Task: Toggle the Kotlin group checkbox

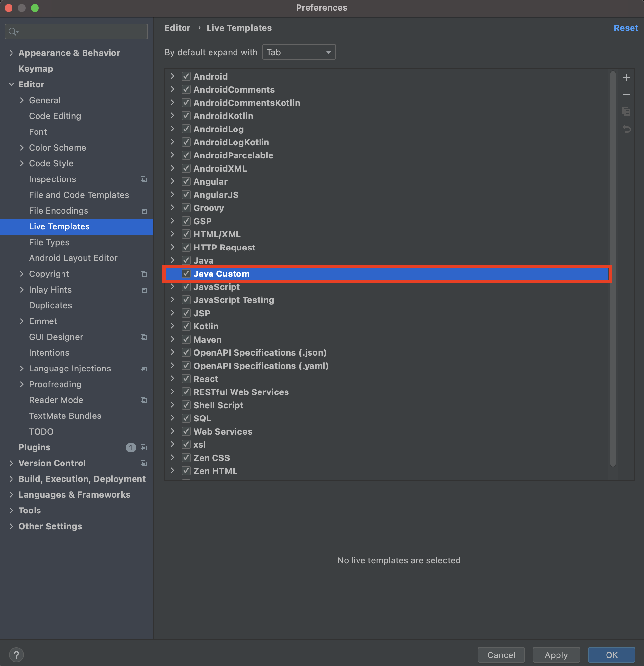Action: (186, 326)
